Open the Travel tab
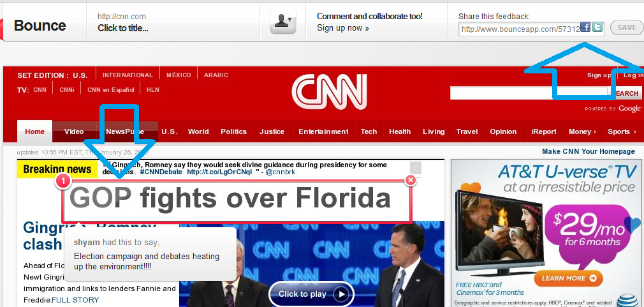 [467, 131]
